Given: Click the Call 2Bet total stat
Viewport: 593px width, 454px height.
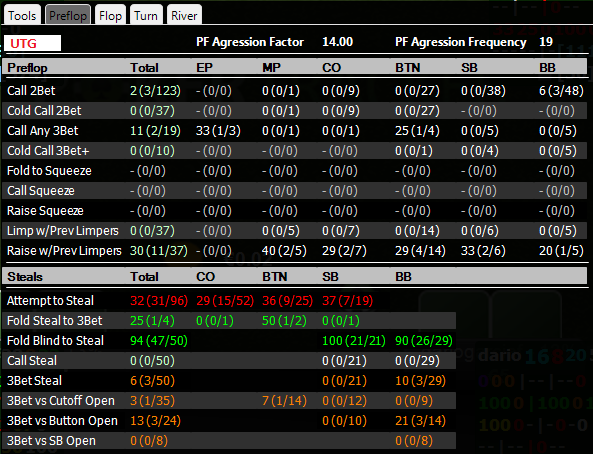Looking at the screenshot, I should click(155, 91).
